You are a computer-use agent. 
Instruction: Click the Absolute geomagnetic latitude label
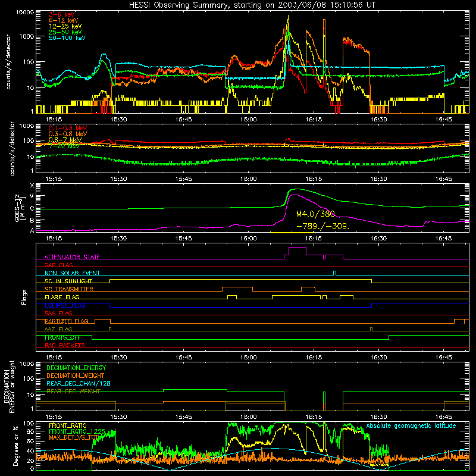411,425
